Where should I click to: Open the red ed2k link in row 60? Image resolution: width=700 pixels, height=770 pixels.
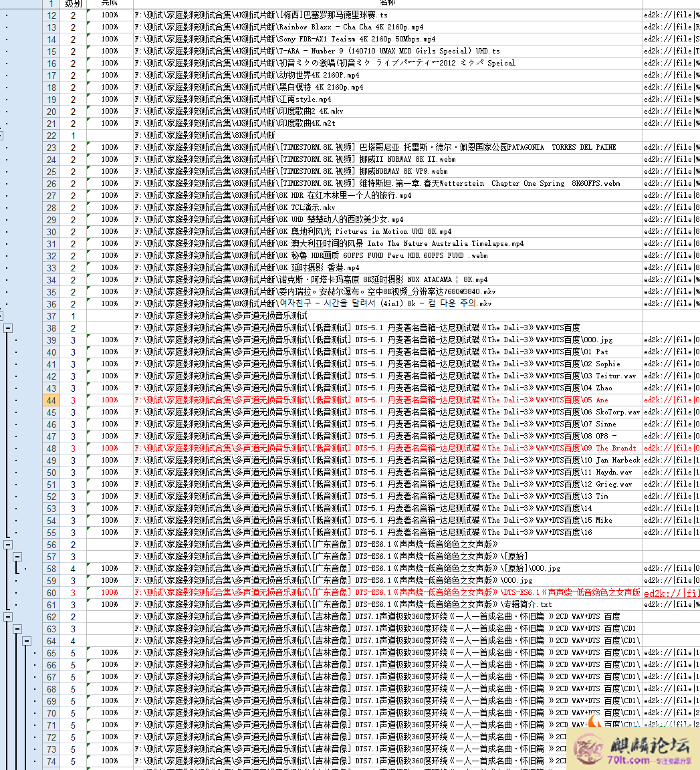671,593
